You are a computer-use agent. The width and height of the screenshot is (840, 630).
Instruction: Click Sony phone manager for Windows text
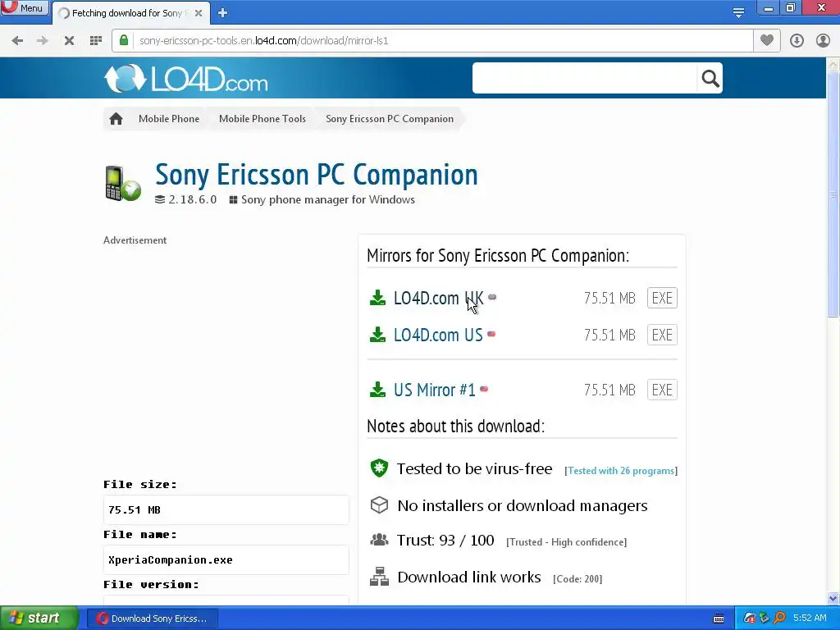click(x=328, y=200)
